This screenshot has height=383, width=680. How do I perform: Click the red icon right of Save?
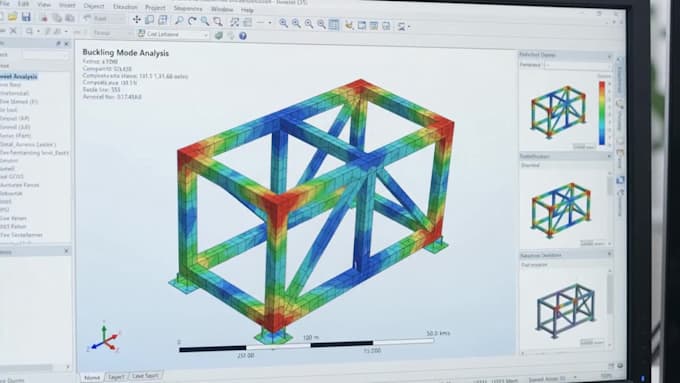[x=43, y=18]
